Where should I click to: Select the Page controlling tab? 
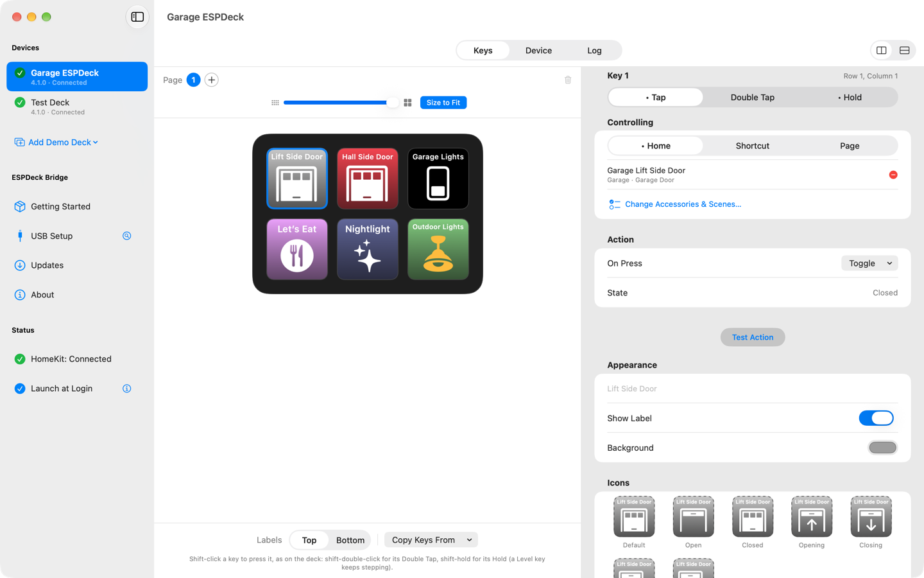[850, 146]
